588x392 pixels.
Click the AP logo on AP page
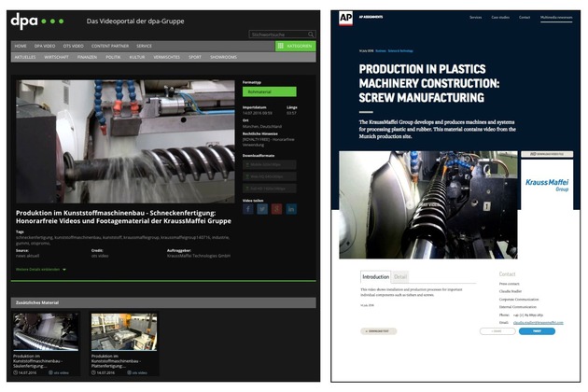click(x=345, y=18)
